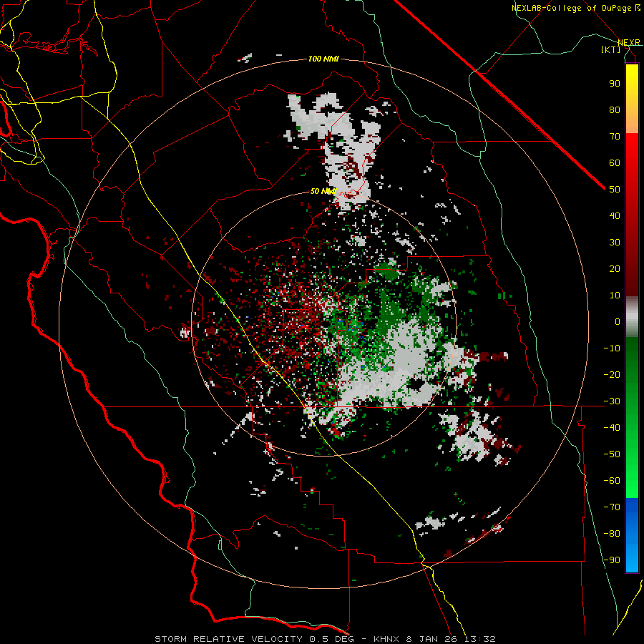Image resolution: width=644 pixels, height=644 pixels.
Task: Click the 10 value on the velocity scale
Action: (x=615, y=296)
